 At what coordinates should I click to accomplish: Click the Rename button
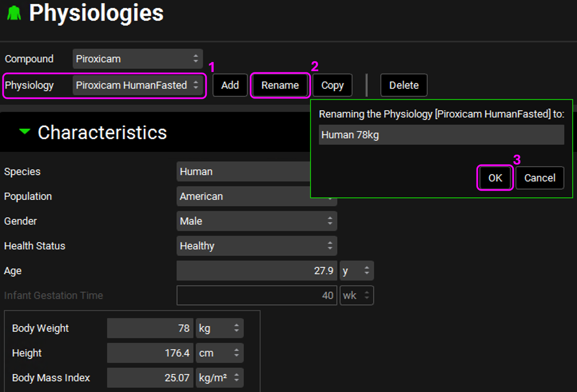(280, 85)
